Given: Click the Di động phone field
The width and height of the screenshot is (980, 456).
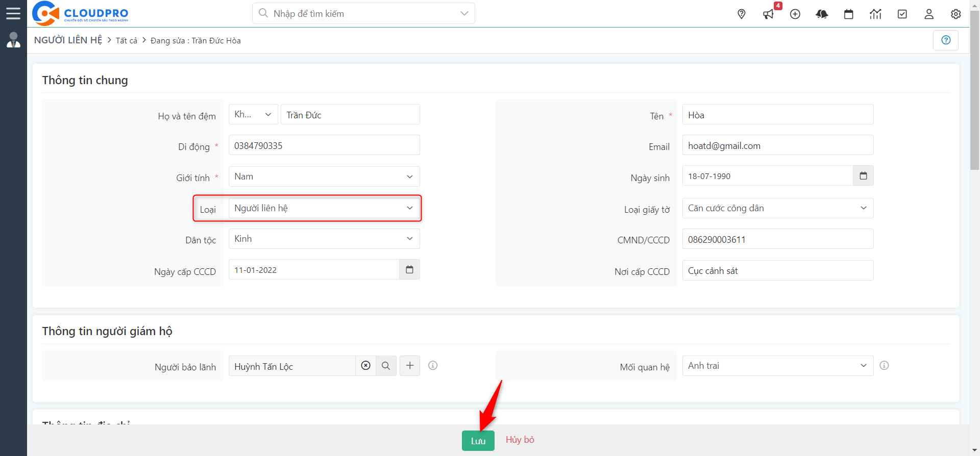Looking at the screenshot, I should tap(324, 145).
